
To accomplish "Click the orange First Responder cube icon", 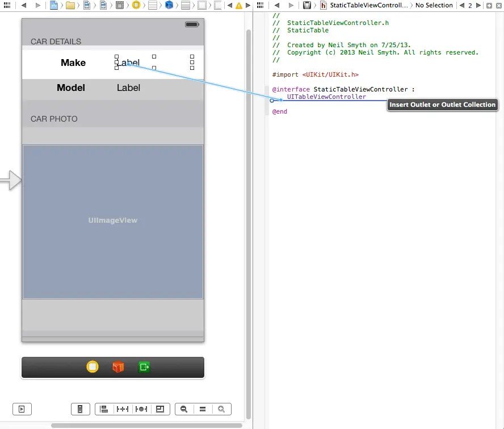I will pyautogui.click(x=118, y=366).
